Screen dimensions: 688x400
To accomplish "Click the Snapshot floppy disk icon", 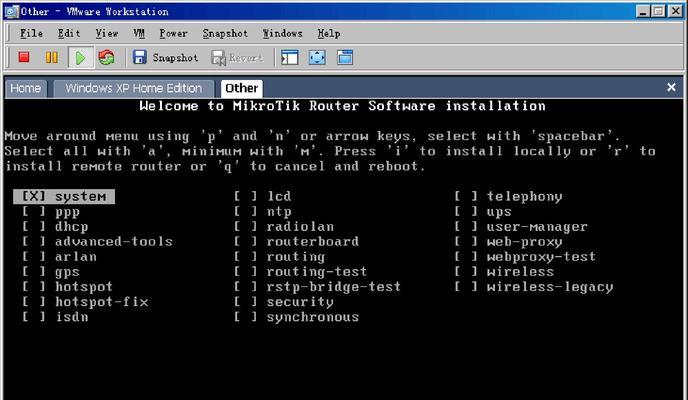I will click(140, 57).
